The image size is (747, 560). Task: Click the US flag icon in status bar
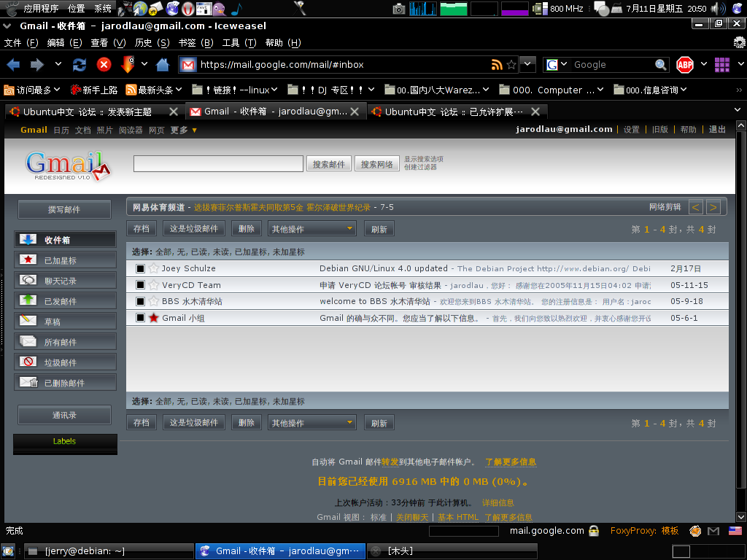click(x=735, y=531)
